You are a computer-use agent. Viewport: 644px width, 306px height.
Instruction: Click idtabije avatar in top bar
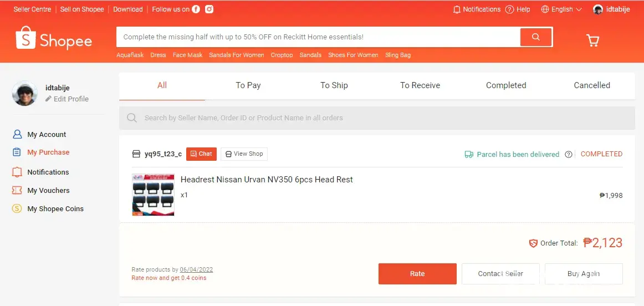598,9
